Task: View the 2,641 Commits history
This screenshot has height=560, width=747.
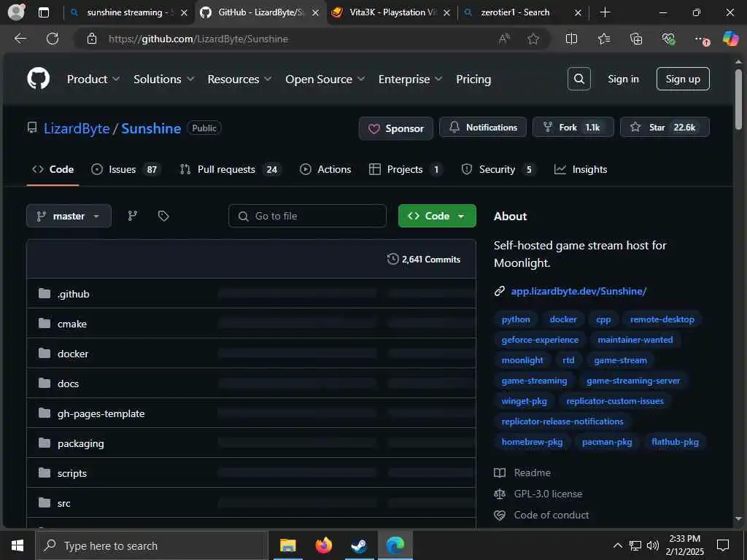Action: [424, 259]
